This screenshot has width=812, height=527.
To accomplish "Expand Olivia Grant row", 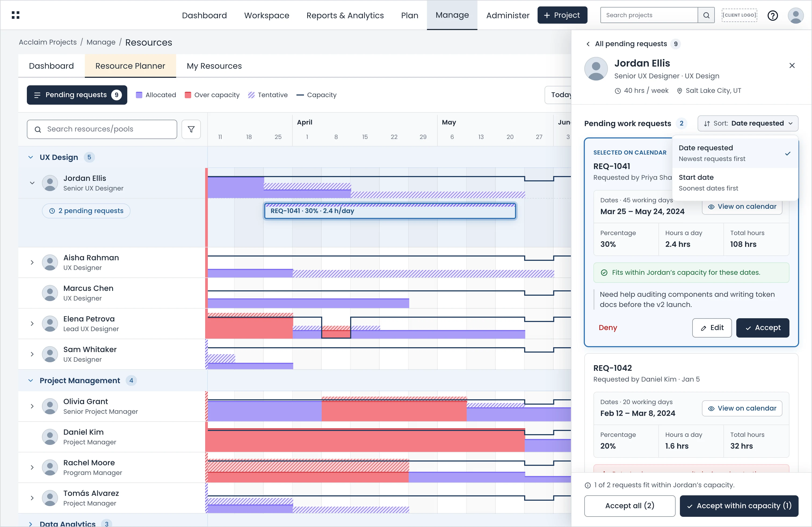I will pos(32,406).
